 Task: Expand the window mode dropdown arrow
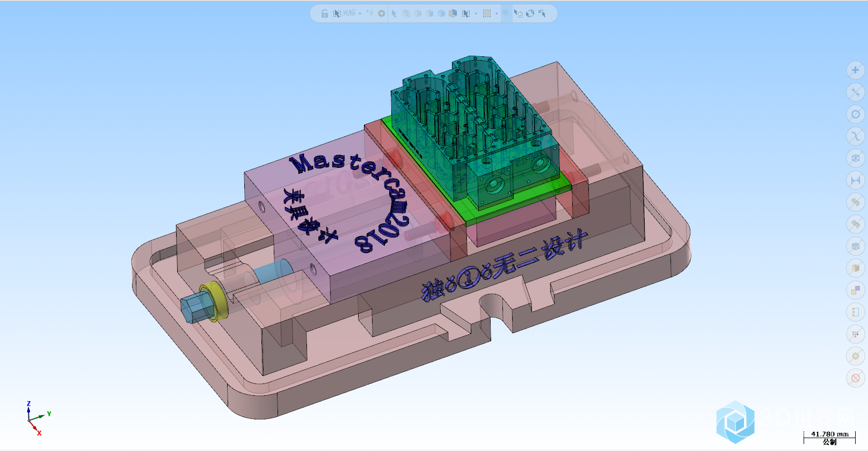497,13
